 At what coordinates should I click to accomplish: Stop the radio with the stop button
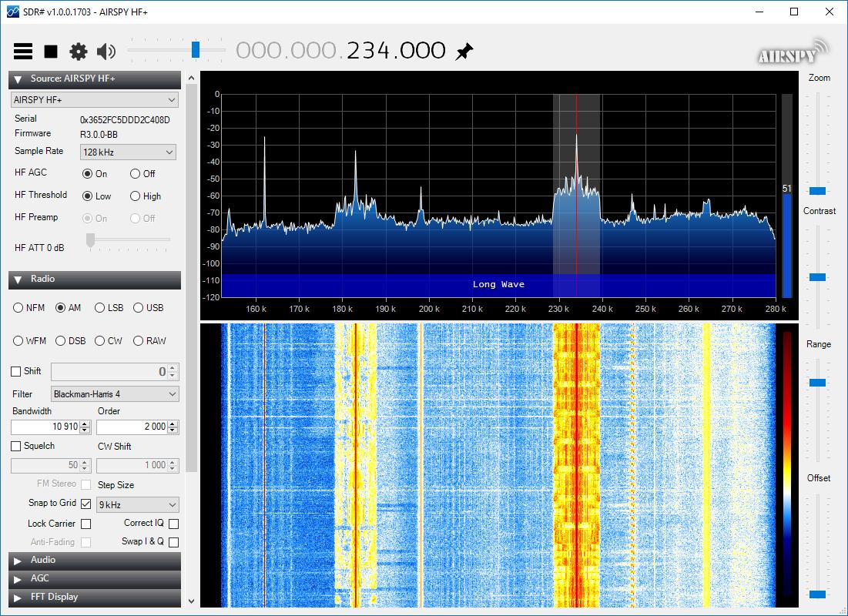click(51, 52)
